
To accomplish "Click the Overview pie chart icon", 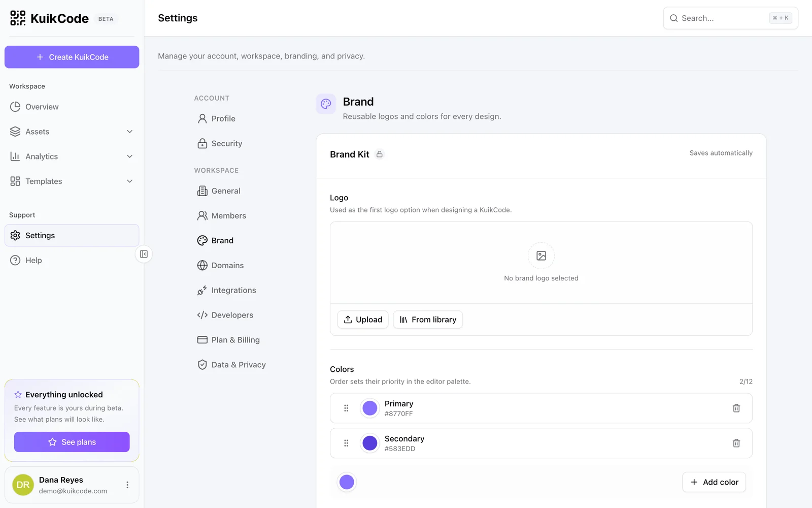I will click(15, 107).
